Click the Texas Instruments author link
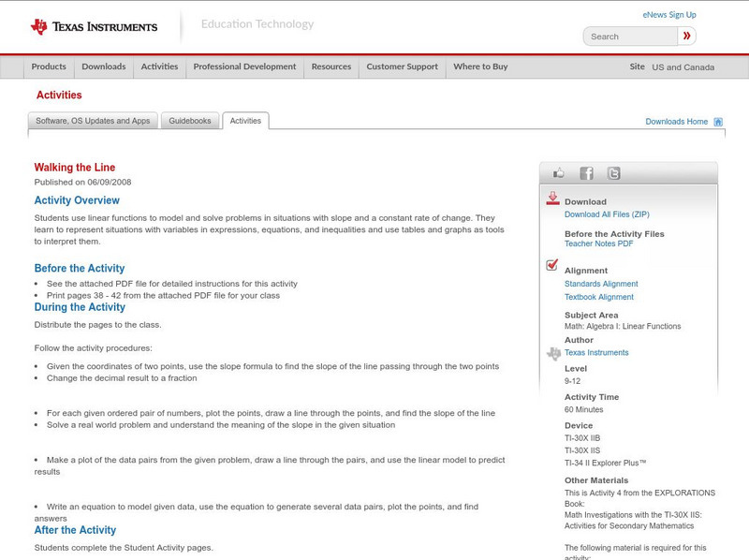 coord(596,353)
